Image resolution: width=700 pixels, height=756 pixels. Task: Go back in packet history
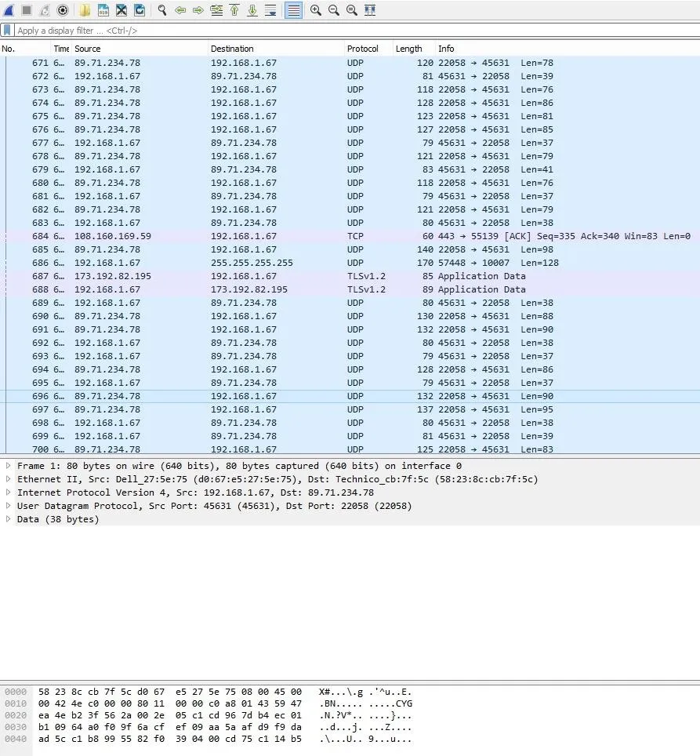point(180,10)
